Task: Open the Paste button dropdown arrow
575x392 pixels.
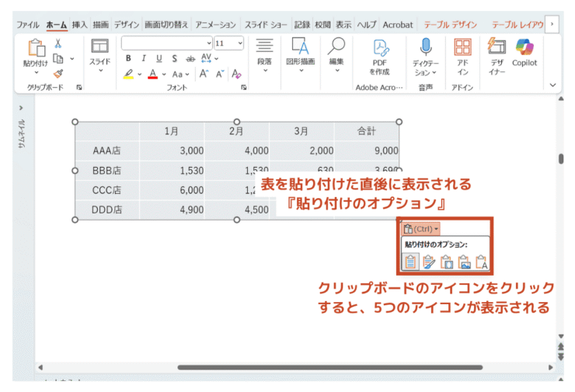Action: click(x=36, y=72)
